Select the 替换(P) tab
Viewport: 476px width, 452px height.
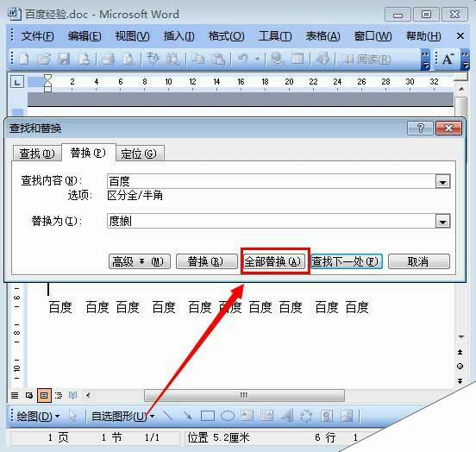click(88, 153)
